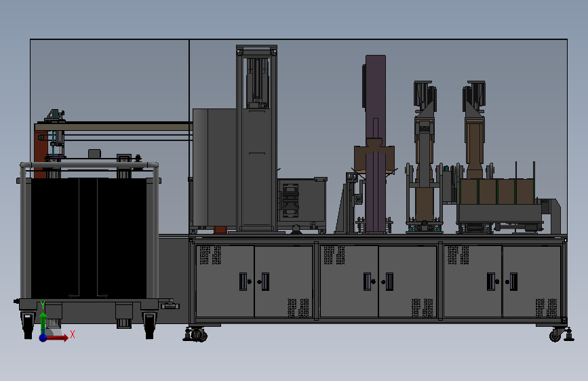
Task: Select the horizontal beige gantry beam
Action: point(114,127)
